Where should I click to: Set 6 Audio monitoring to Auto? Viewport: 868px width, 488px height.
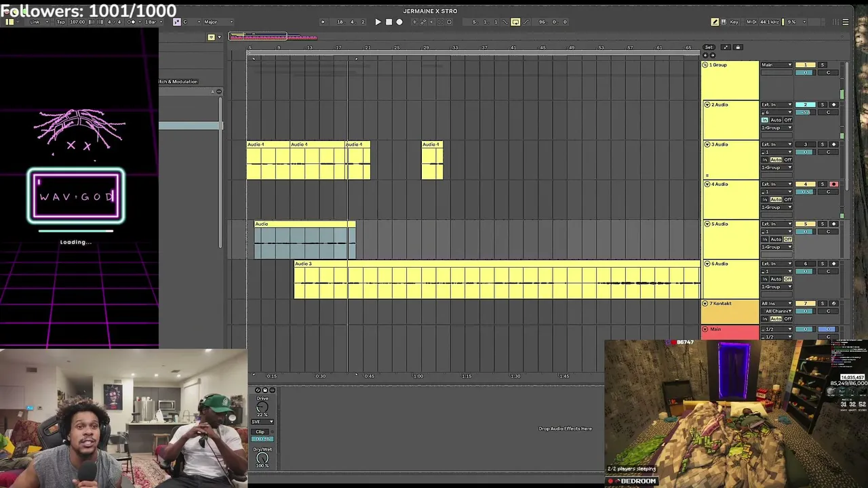(x=776, y=279)
